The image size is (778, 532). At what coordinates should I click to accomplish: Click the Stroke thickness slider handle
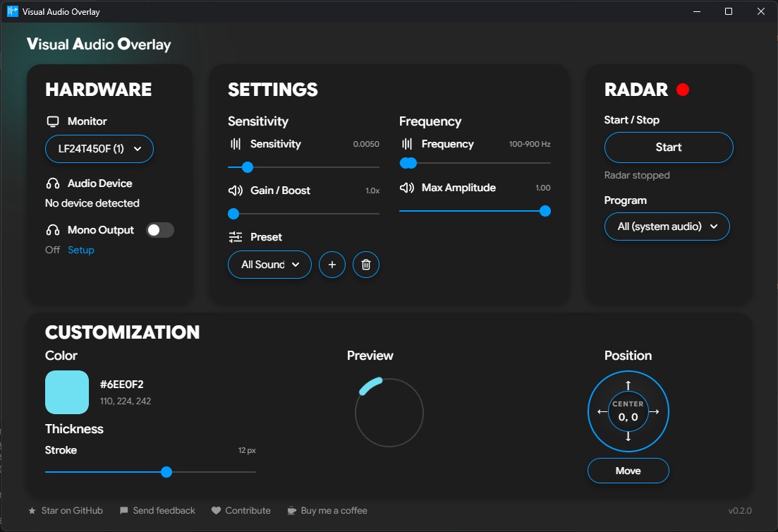(166, 472)
